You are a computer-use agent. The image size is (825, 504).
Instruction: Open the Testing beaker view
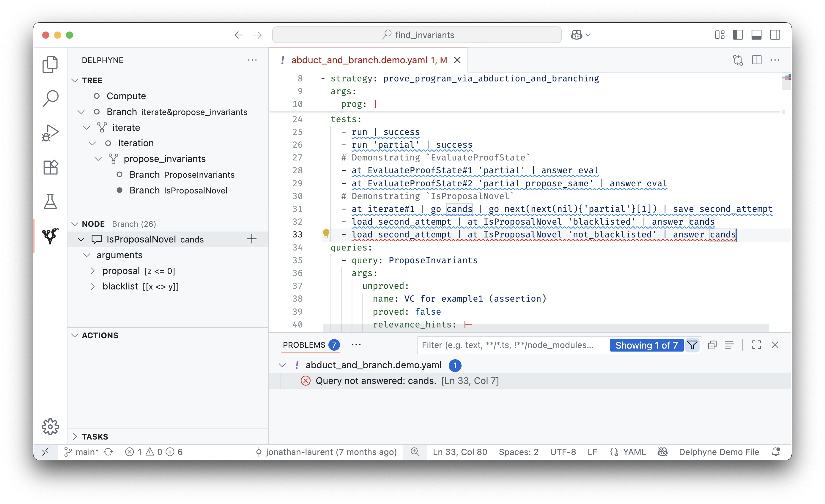click(x=50, y=201)
